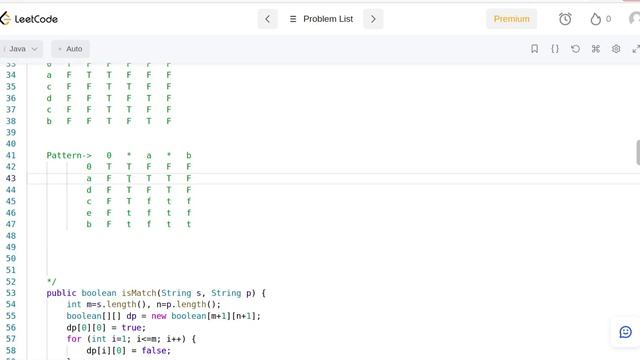
Task: Click the 'for (int i=1; i<=m; i++)' line
Action: coord(131,339)
